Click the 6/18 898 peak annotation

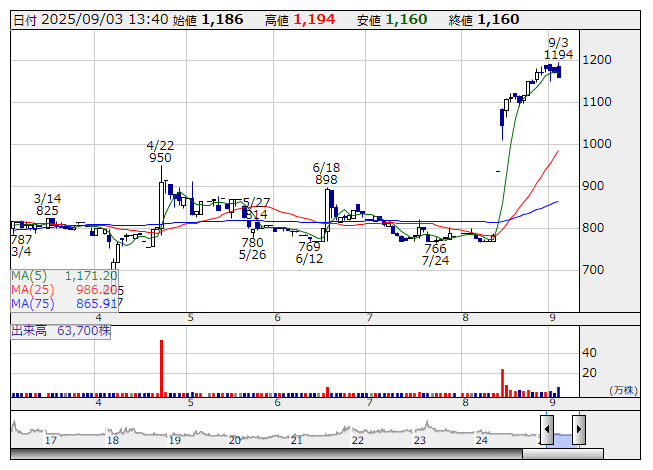tap(326, 174)
